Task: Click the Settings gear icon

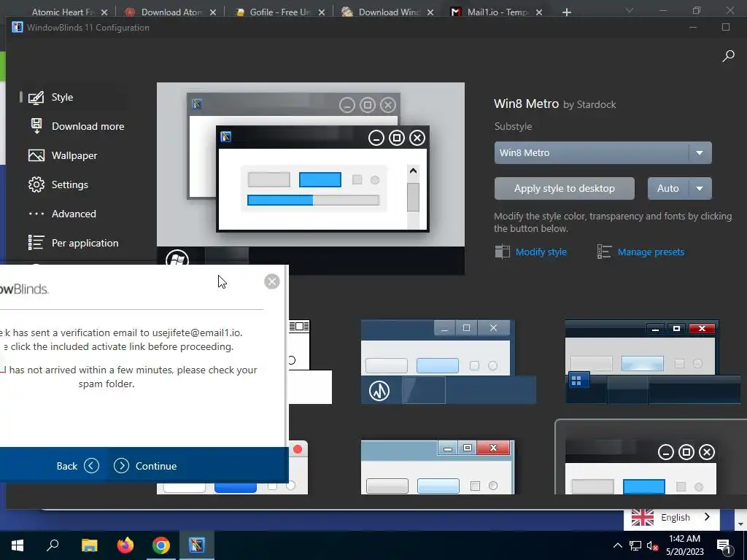Action: point(36,184)
